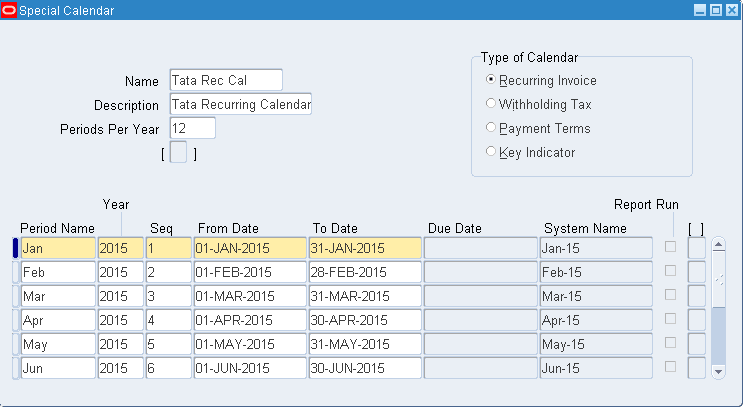
Task: Select the Withholding Tax calendar type
Action: pos(490,104)
